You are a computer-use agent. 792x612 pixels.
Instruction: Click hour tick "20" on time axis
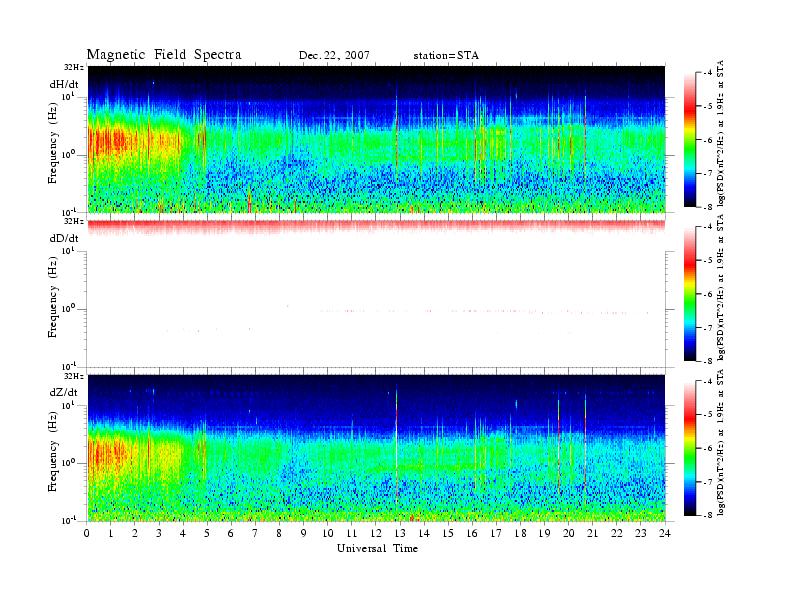click(569, 533)
